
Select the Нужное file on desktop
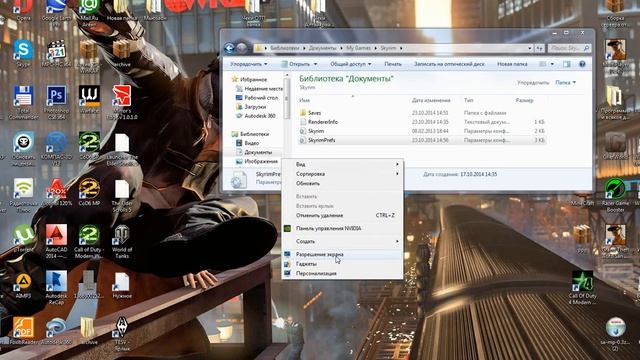click(x=122, y=285)
